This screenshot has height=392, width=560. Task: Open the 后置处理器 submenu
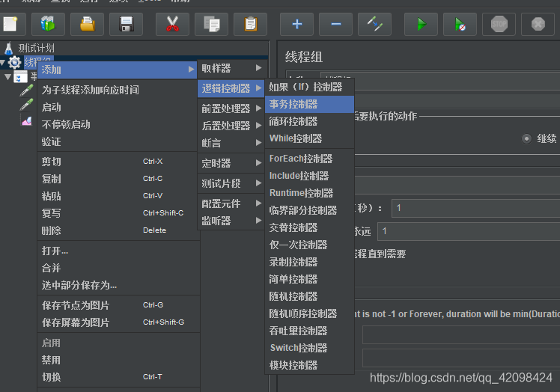(231, 126)
